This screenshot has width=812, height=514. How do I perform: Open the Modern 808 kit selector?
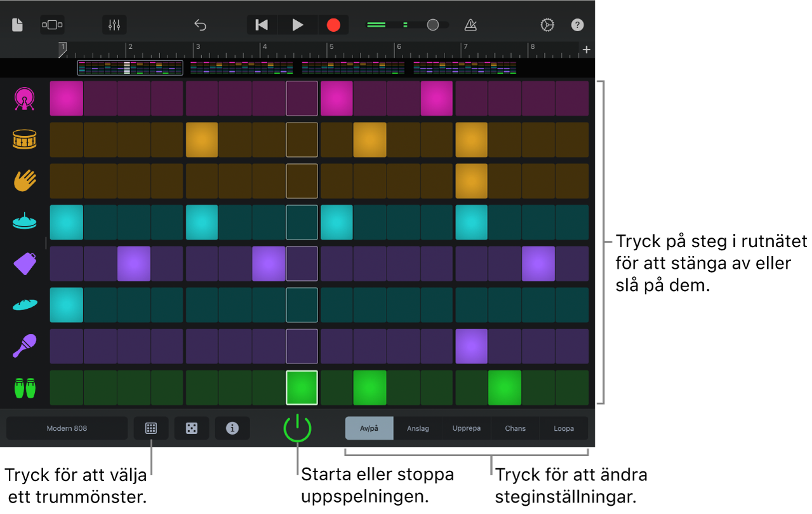pyautogui.click(x=66, y=428)
